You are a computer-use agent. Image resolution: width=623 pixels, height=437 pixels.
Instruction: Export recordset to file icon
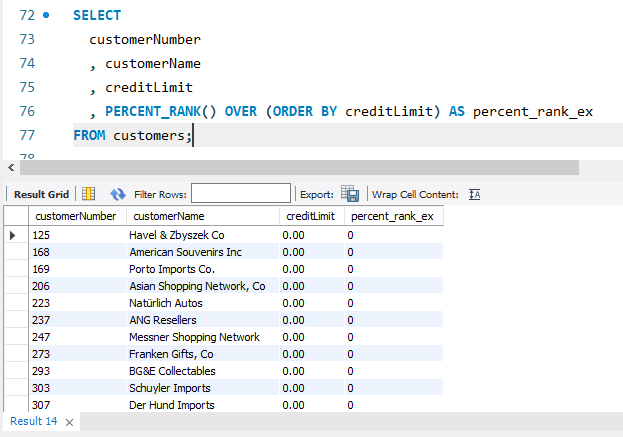click(x=350, y=194)
